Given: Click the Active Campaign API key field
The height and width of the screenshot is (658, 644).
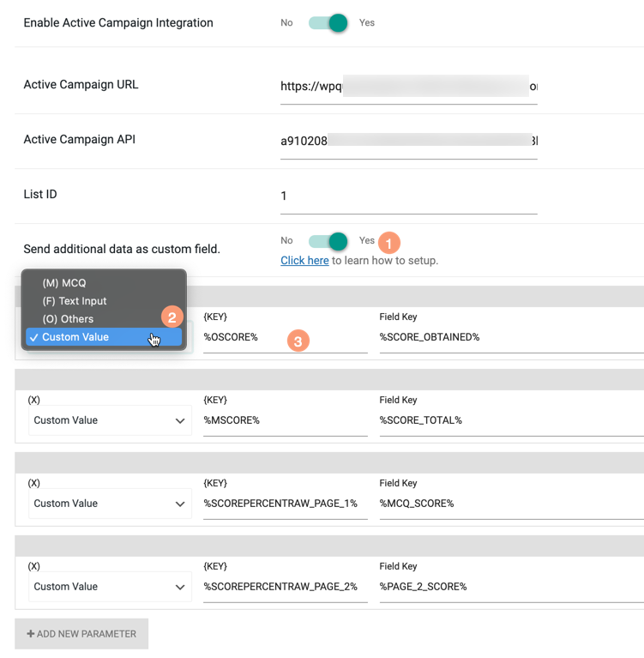Looking at the screenshot, I should pos(409,141).
